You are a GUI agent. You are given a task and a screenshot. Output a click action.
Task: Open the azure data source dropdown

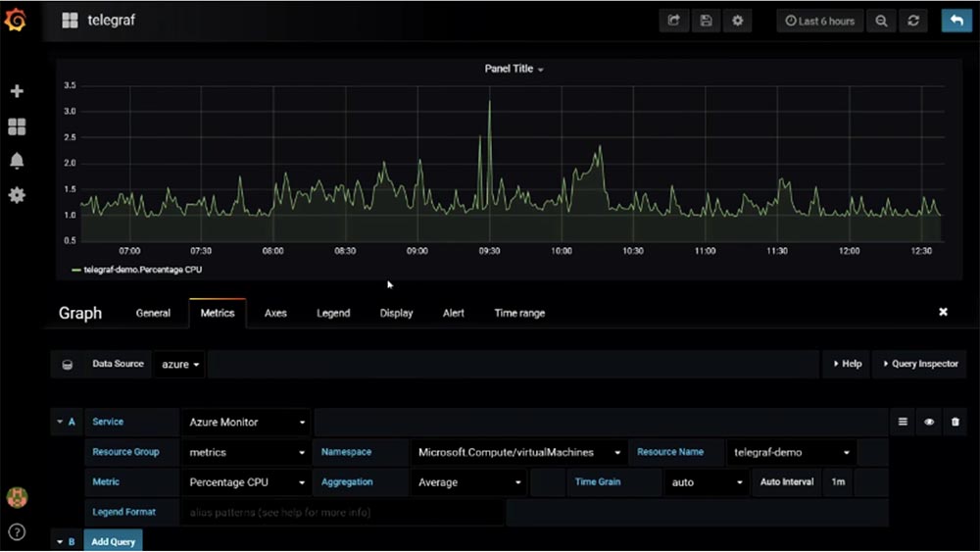pos(180,365)
